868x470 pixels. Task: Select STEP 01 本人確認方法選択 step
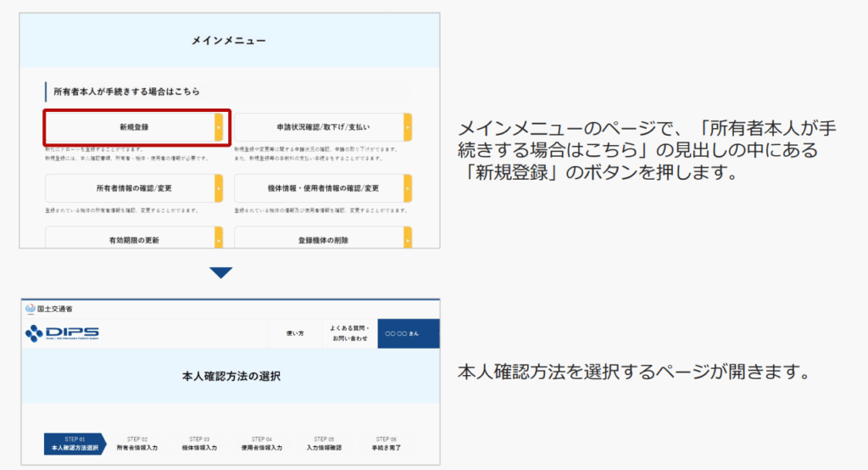75,444
